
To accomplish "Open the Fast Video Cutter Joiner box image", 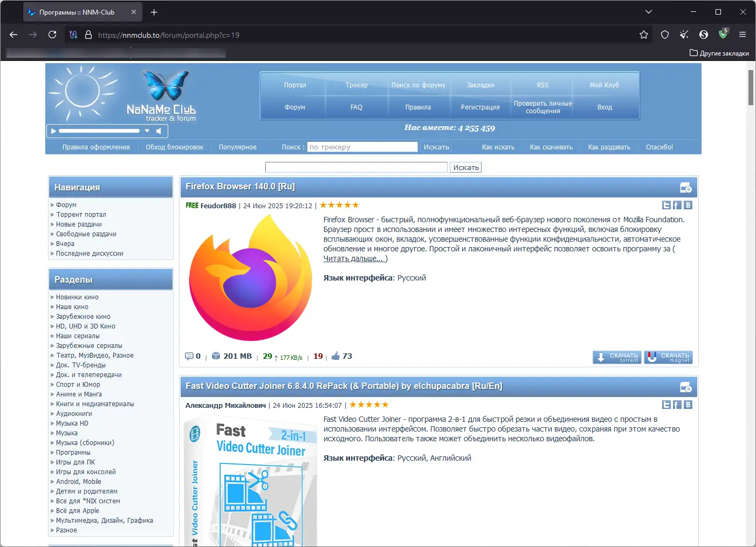I will click(x=251, y=481).
